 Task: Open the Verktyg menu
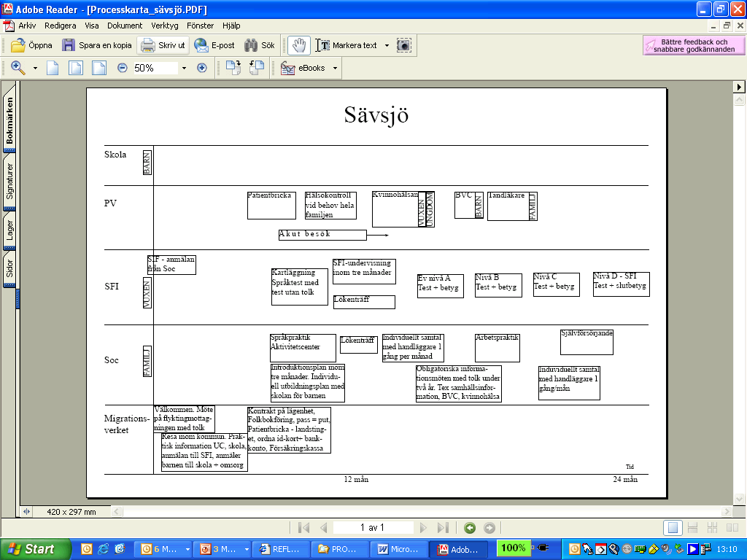pyautogui.click(x=164, y=26)
